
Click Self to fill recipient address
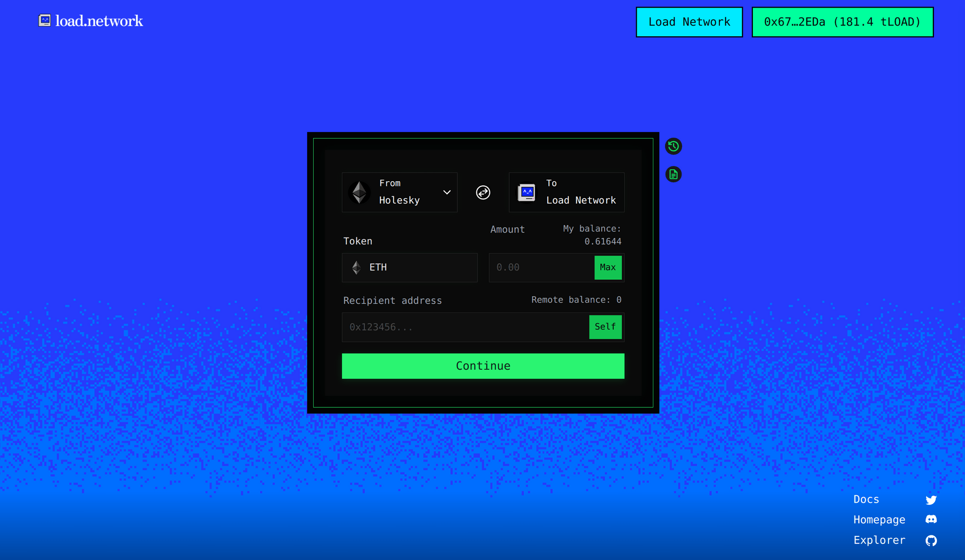[x=605, y=327]
